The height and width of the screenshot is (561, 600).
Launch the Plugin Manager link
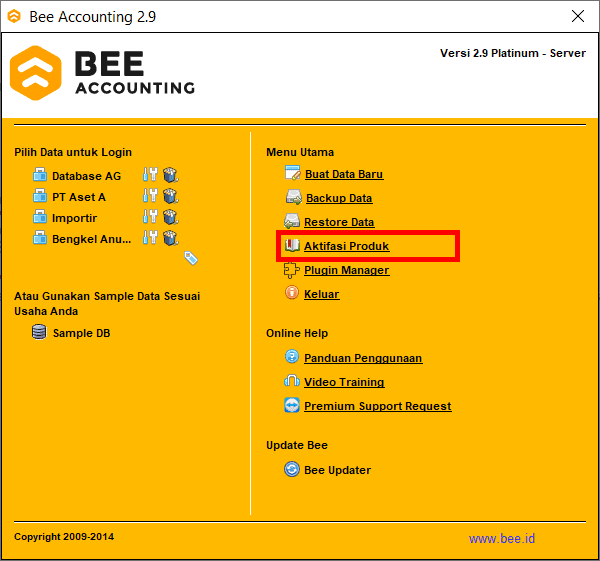347,271
